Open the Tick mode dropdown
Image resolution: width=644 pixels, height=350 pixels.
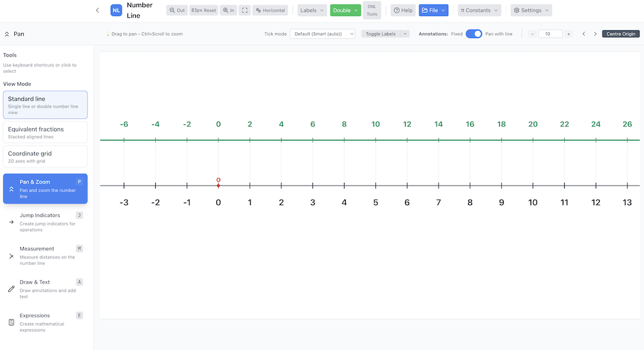(x=322, y=34)
